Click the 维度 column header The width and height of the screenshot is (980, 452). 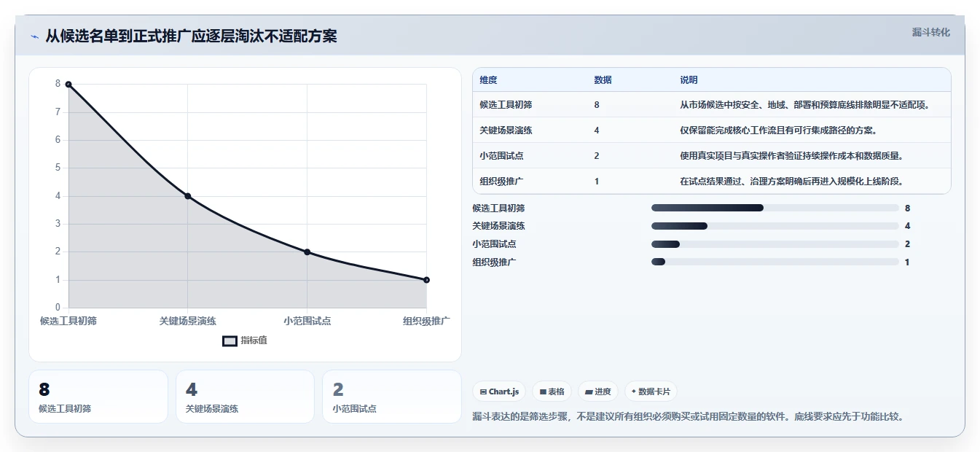tap(488, 80)
